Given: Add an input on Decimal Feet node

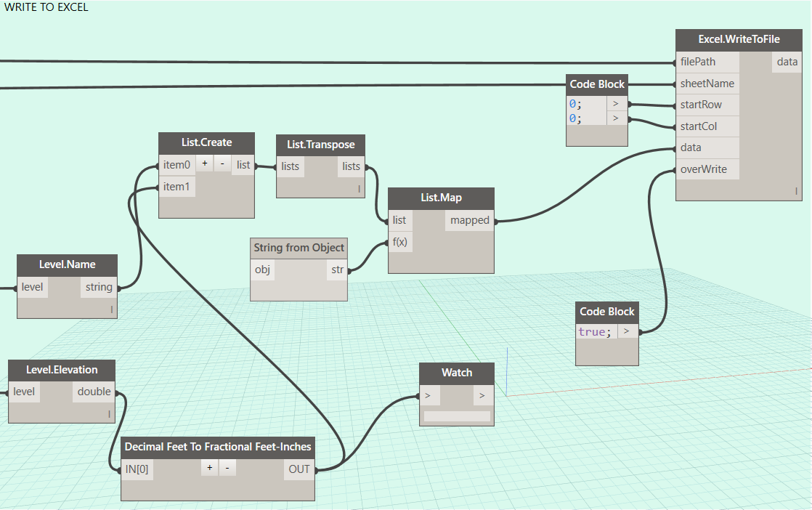Looking at the screenshot, I should (x=209, y=468).
